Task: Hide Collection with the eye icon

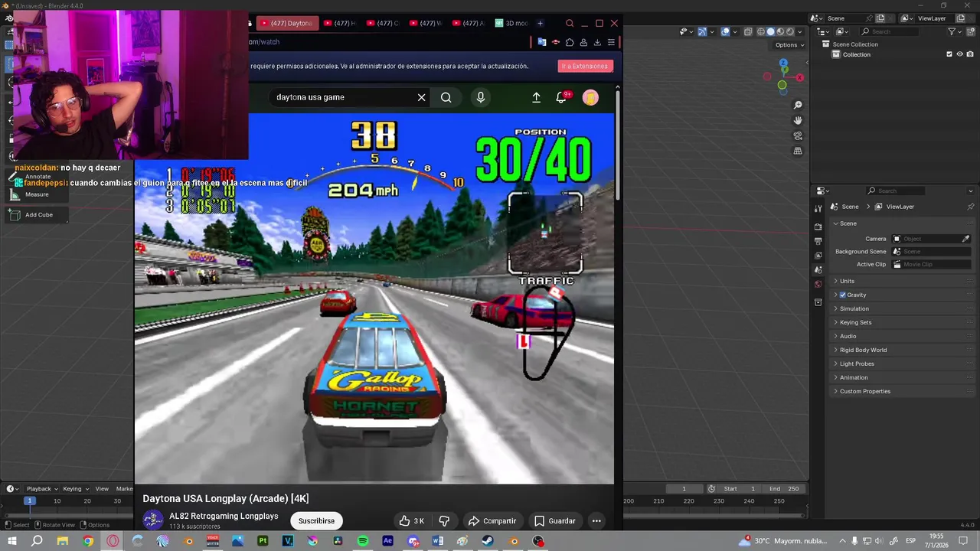Action: (959, 54)
